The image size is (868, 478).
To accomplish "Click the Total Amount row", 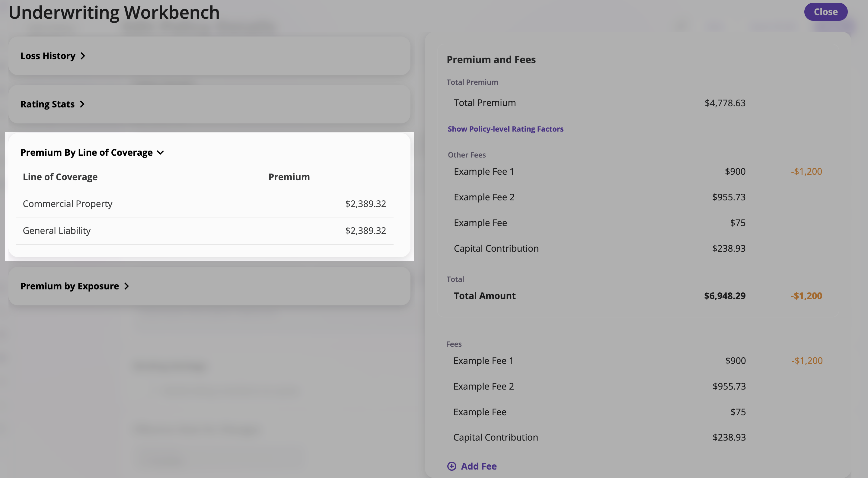I will [484, 296].
